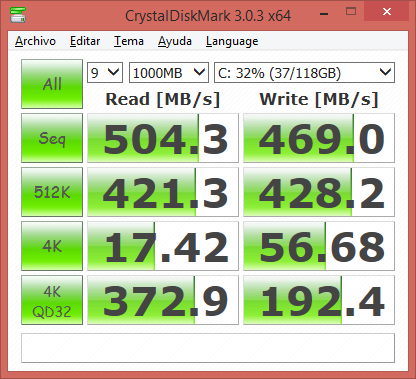Select the 4K read result 17.42
The image size is (416, 379).
click(163, 246)
